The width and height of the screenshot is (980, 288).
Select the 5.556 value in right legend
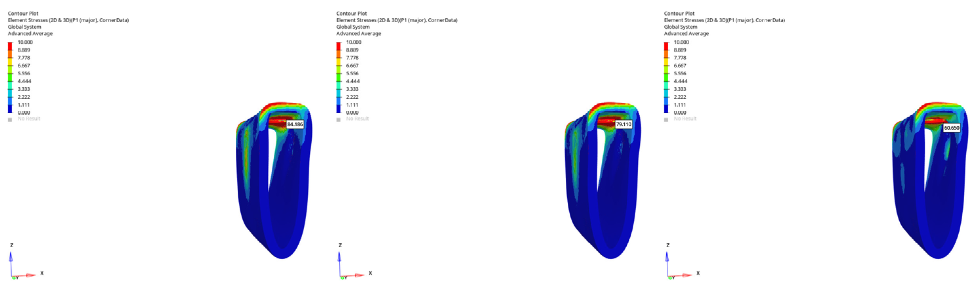[680, 74]
